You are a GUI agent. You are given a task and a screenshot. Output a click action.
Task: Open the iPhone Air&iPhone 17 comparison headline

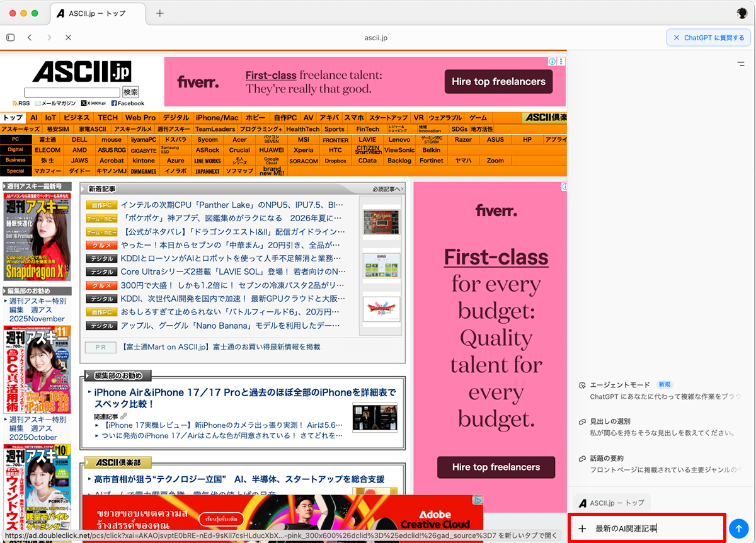[x=245, y=397]
